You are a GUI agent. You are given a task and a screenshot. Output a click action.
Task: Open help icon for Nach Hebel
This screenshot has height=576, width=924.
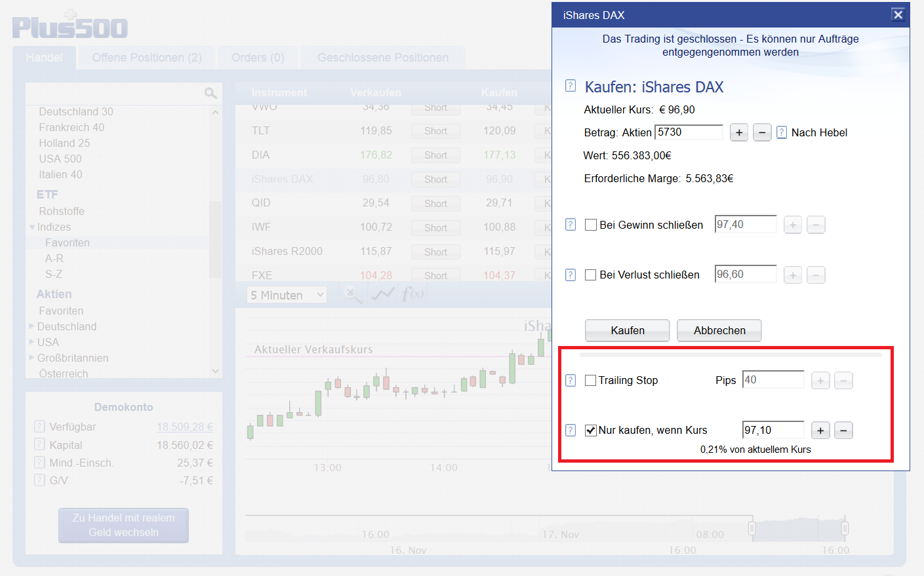click(x=782, y=132)
